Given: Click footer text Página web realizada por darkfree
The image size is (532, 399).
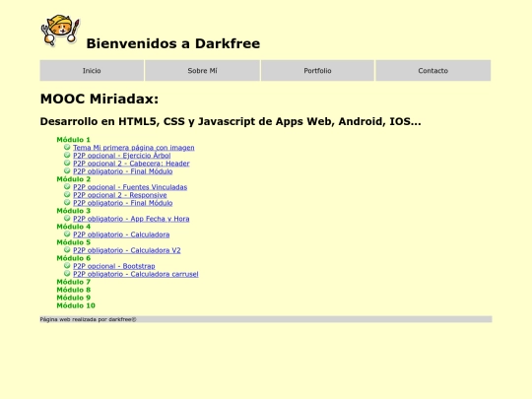Looking at the screenshot, I should pyautogui.click(x=89, y=319).
